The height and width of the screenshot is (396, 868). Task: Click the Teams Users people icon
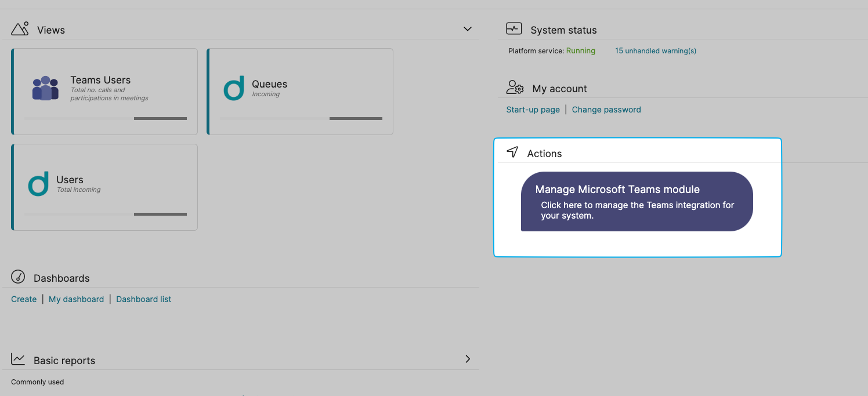pos(45,88)
